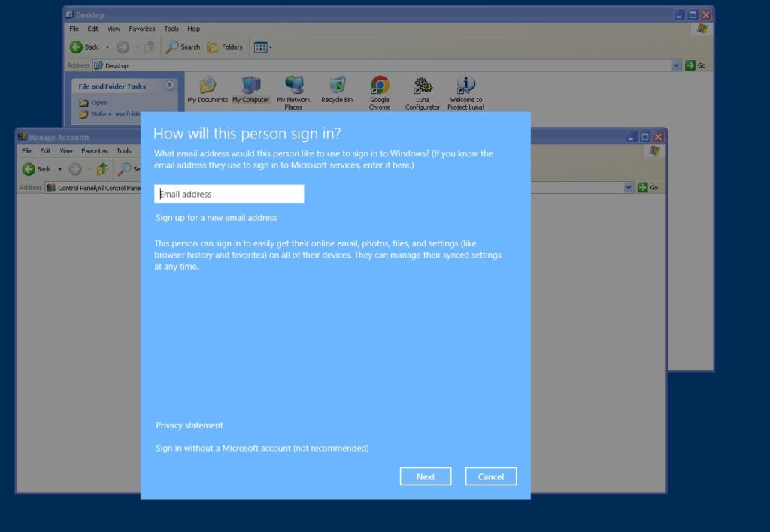Open the Manage Accounts address bar dropdown
The height and width of the screenshot is (532, 770).
click(629, 187)
